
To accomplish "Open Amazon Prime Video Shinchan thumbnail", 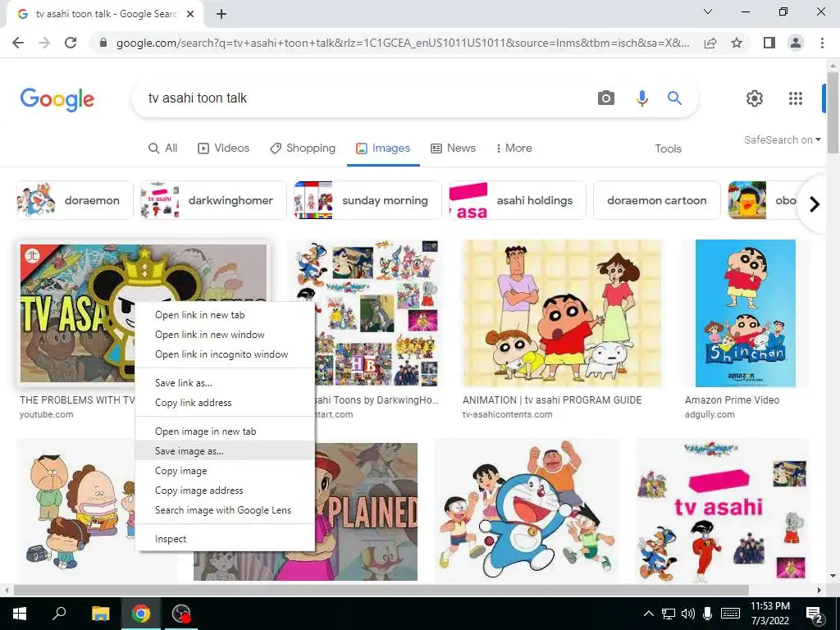I will pos(745,313).
